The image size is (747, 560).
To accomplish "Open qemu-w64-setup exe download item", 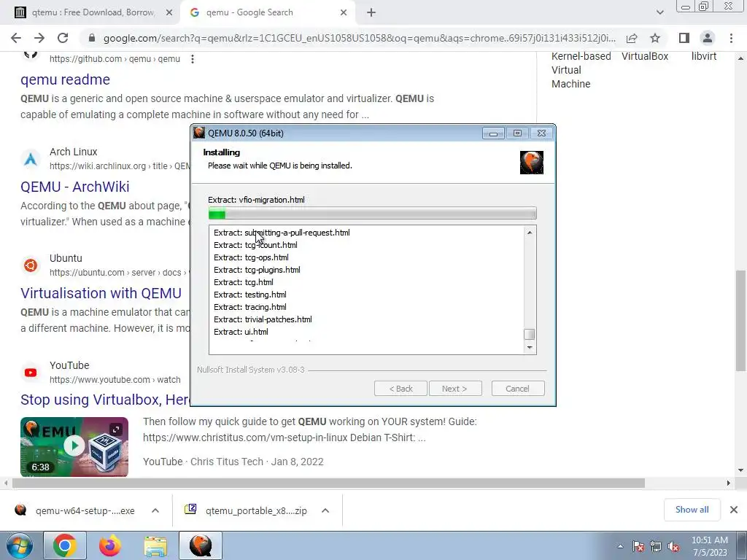I will point(75,510).
